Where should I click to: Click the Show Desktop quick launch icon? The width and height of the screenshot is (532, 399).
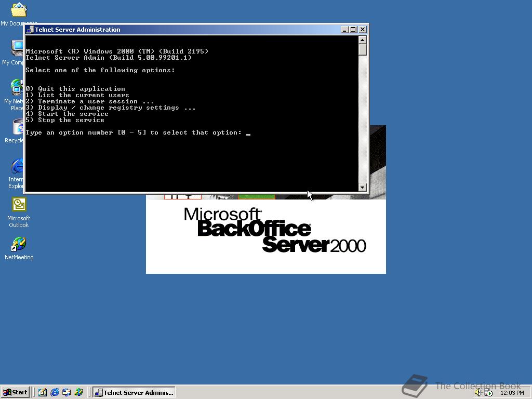pos(42,392)
